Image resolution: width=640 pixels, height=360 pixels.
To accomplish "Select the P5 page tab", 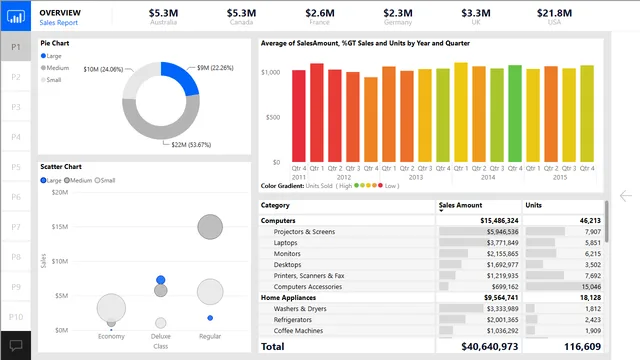I will pos(16,167).
